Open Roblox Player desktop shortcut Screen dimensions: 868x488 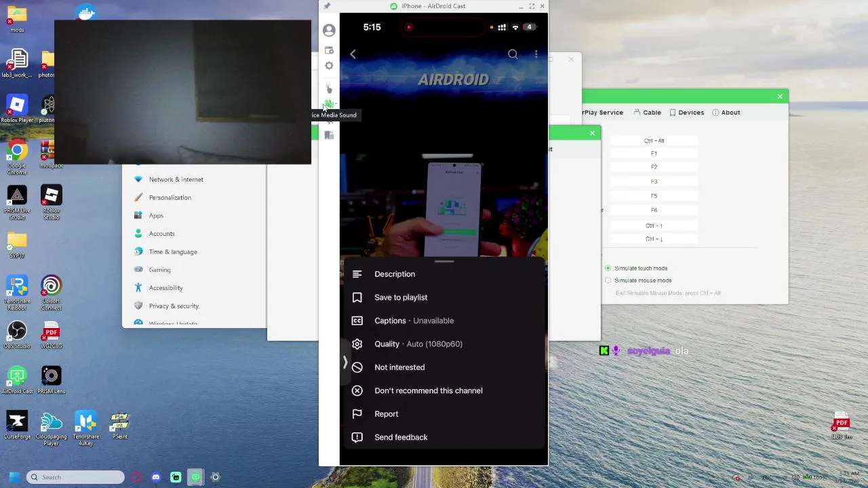coord(17,108)
